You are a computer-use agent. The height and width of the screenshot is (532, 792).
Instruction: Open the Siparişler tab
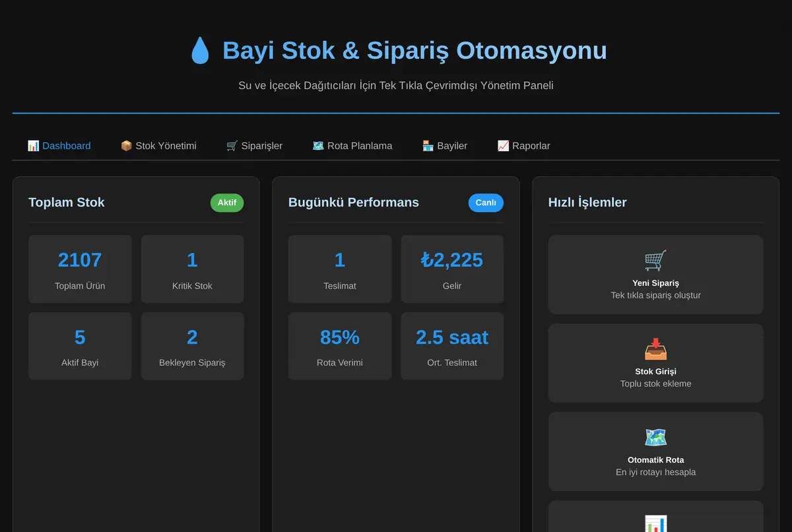click(x=254, y=146)
